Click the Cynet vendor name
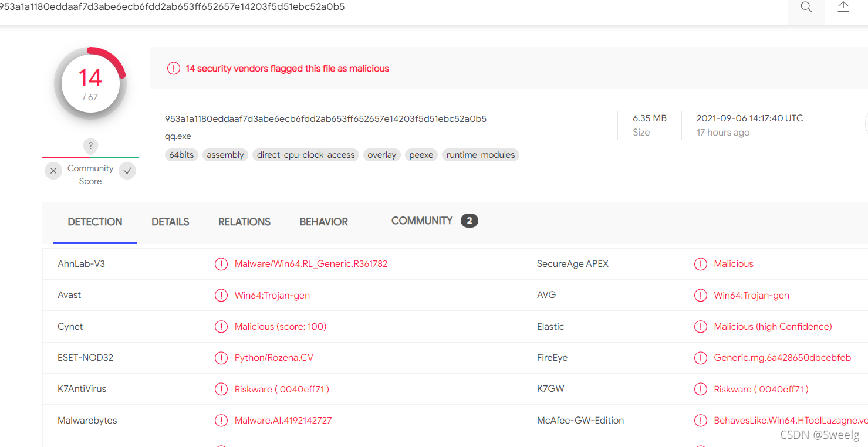 (x=70, y=326)
